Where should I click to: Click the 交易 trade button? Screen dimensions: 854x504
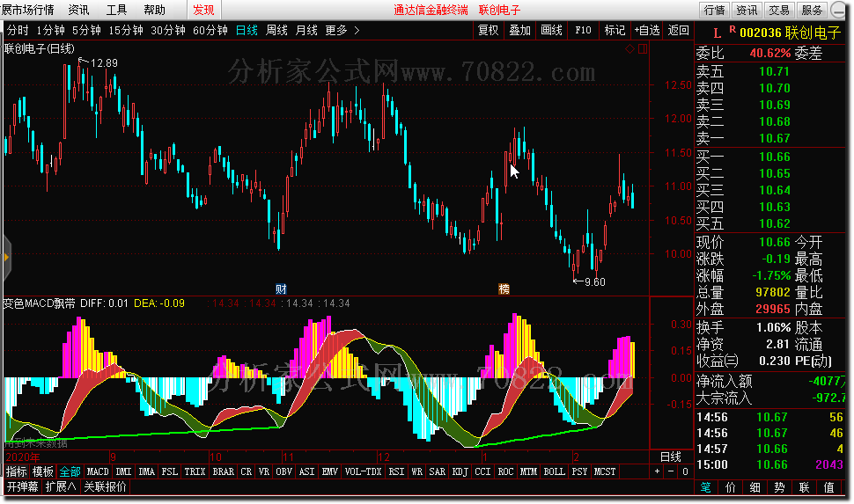tap(779, 10)
